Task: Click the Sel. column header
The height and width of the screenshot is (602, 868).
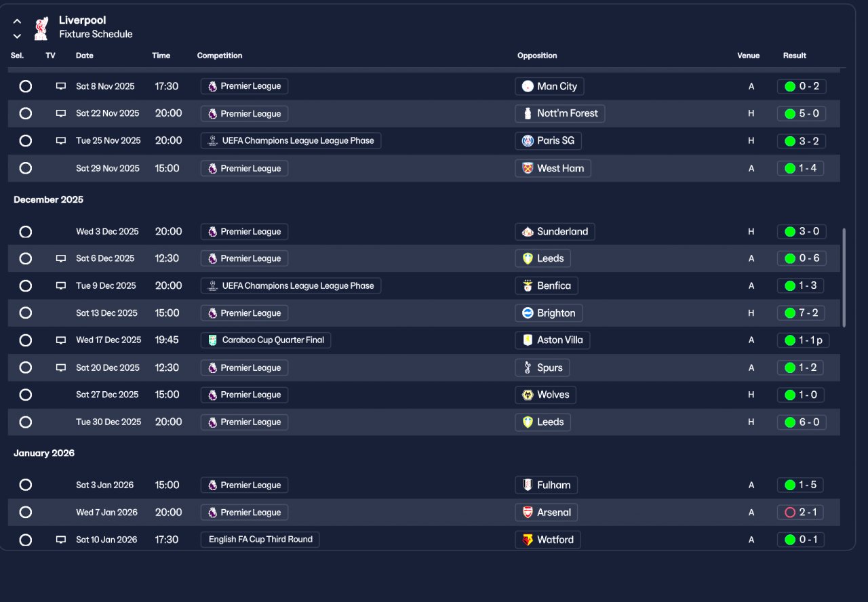Action: click(17, 56)
